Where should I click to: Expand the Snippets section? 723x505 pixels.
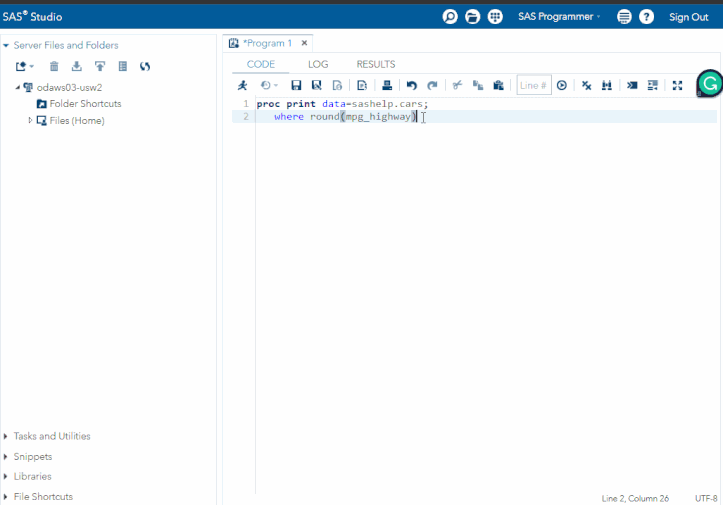pos(6,457)
